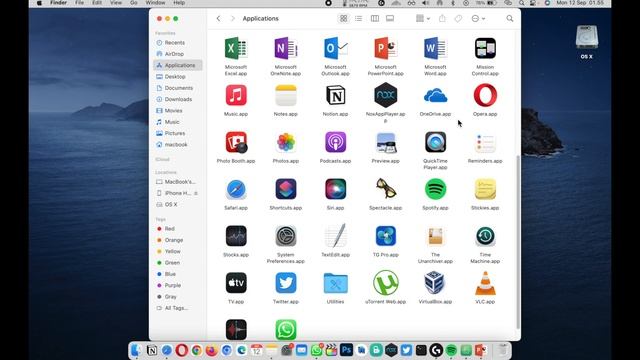640x360 pixels.
Task: Click Microsoft Word.app icon
Action: click(435, 48)
